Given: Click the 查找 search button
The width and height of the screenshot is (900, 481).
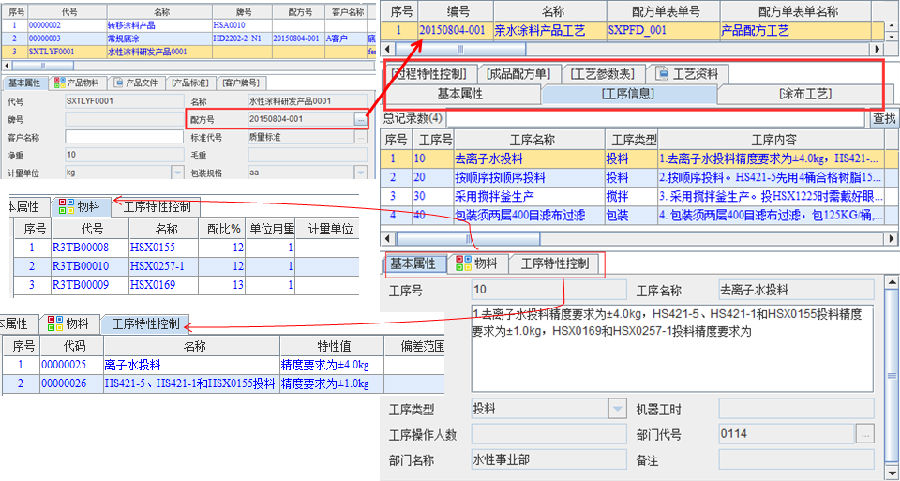Looking at the screenshot, I should (x=884, y=118).
